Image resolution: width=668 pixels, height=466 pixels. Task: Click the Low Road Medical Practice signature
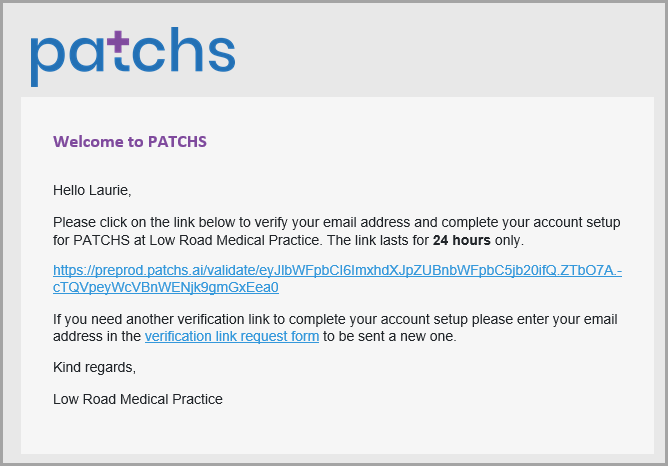[138, 399]
